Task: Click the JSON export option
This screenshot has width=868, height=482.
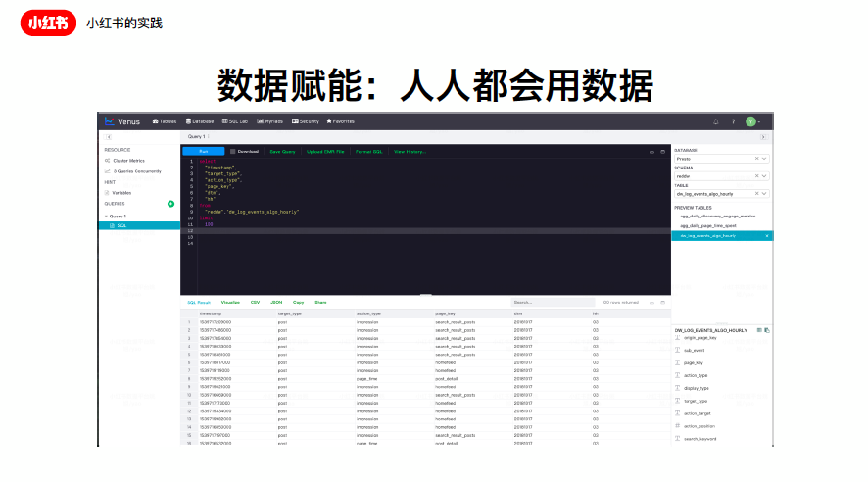Action: (276, 302)
